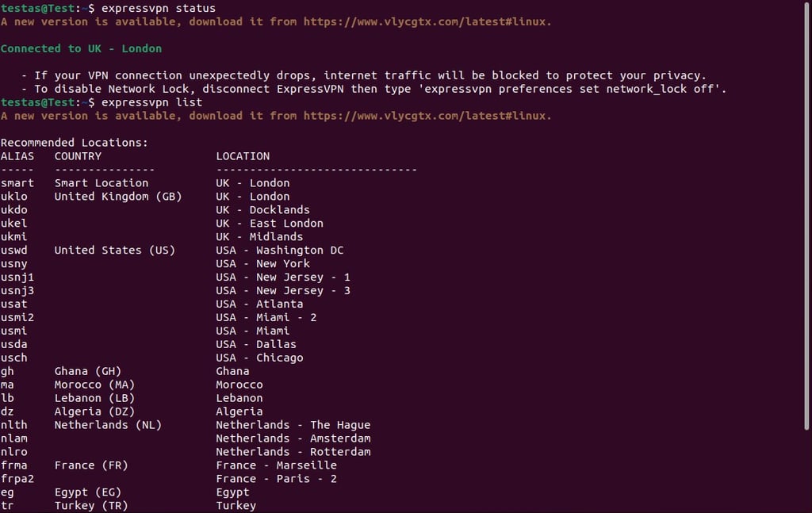Click 'Ghana (GH)' country entry
This screenshot has height=513, width=812.
pos(88,372)
